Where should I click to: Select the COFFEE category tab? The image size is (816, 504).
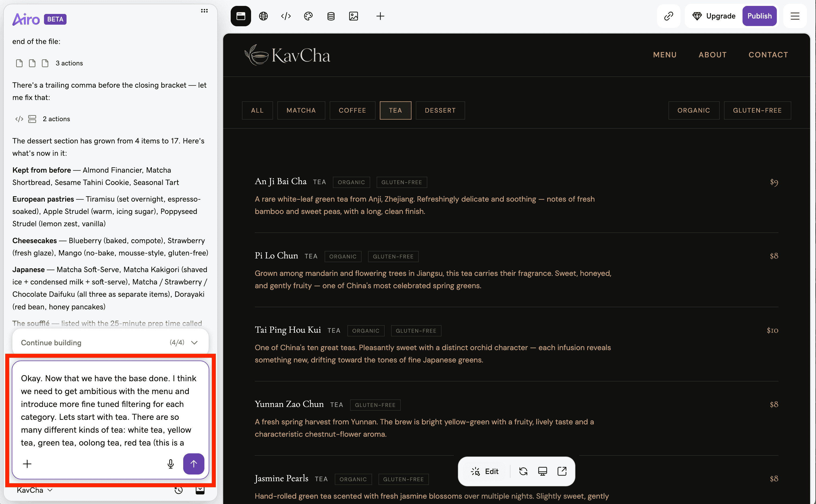352,110
